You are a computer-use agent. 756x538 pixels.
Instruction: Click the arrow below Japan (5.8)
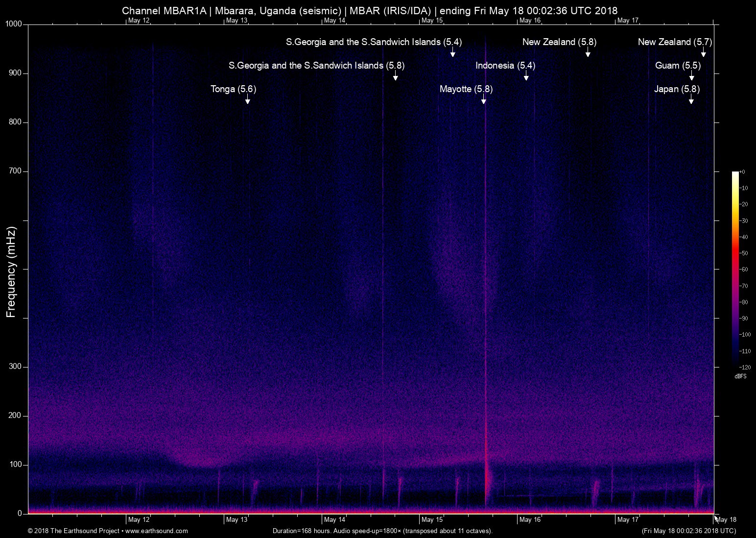pos(691,99)
